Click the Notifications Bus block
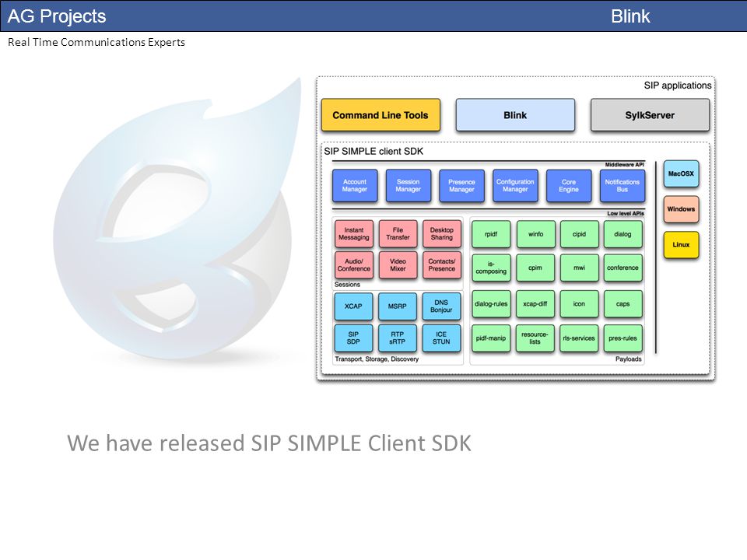 (x=622, y=186)
